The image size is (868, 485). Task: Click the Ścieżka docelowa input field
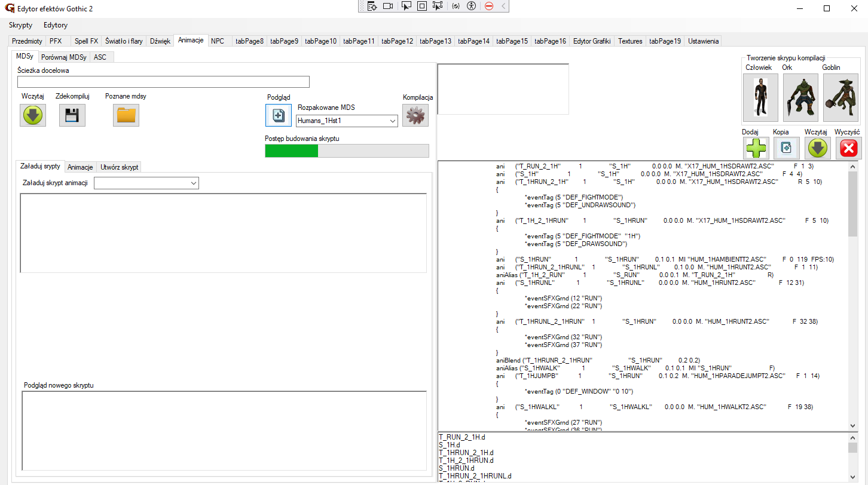pyautogui.click(x=163, y=82)
